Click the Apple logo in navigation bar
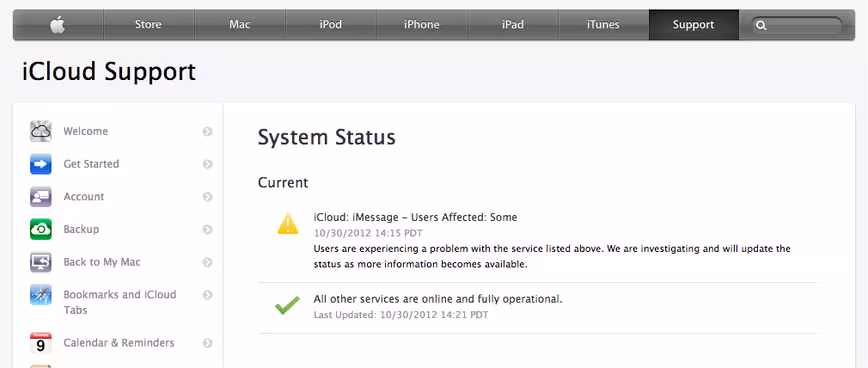The image size is (868, 368). 58,25
